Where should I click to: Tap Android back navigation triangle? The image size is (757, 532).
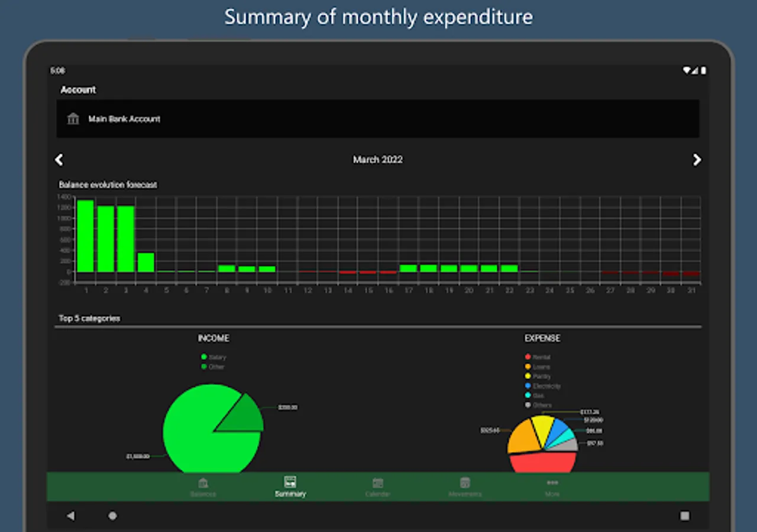[x=71, y=516]
